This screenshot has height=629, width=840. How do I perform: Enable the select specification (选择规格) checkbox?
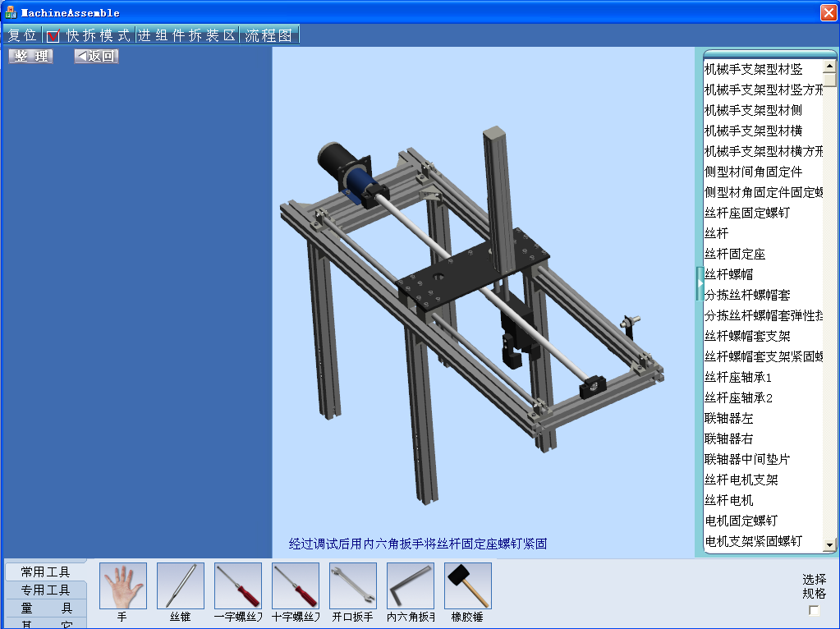[814, 611]
